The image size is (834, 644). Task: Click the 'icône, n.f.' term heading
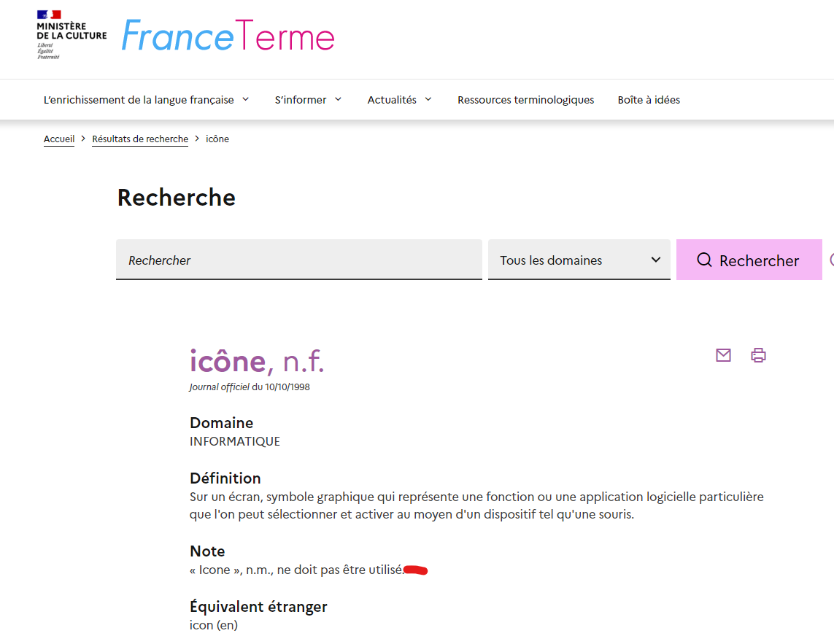[256, 362]
